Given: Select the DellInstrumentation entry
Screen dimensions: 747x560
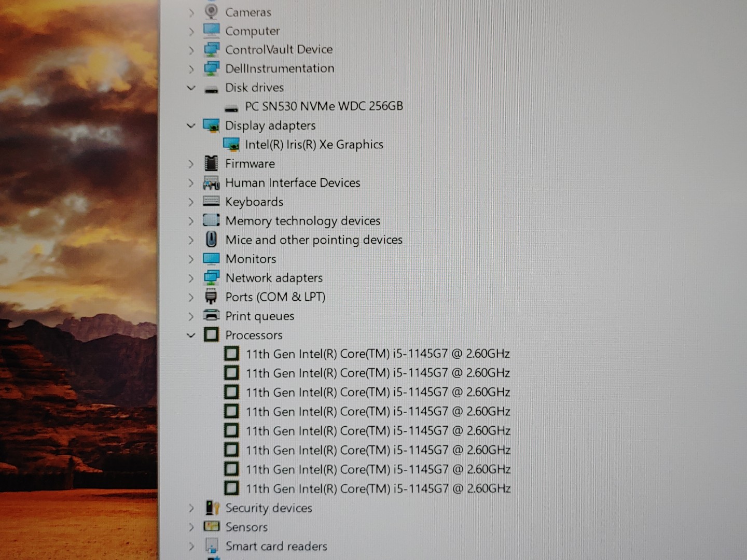Looking at the screenshot, I should tap(280, 68).
